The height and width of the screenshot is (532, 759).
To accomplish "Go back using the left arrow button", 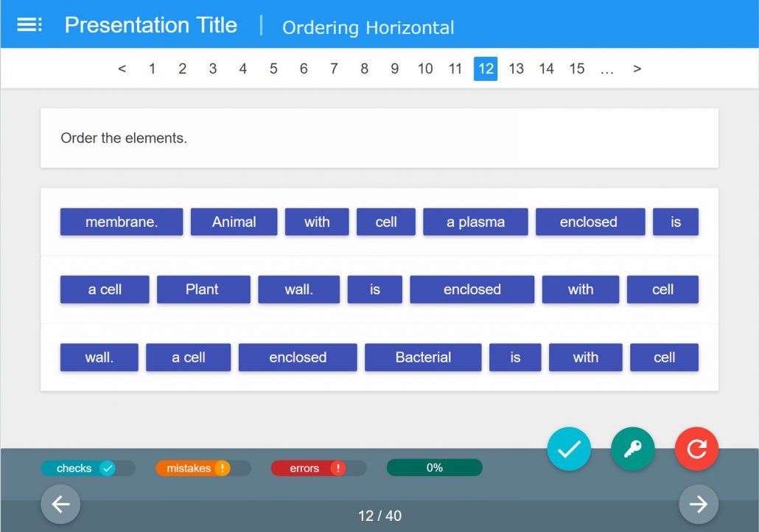I will click(x=60, y=504).
